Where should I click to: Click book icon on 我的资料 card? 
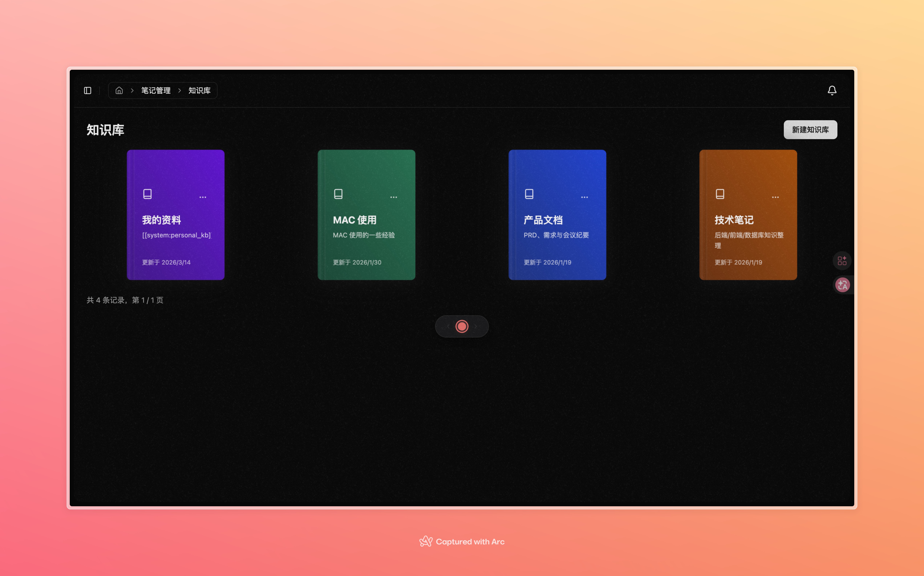(x=147, y=194)
